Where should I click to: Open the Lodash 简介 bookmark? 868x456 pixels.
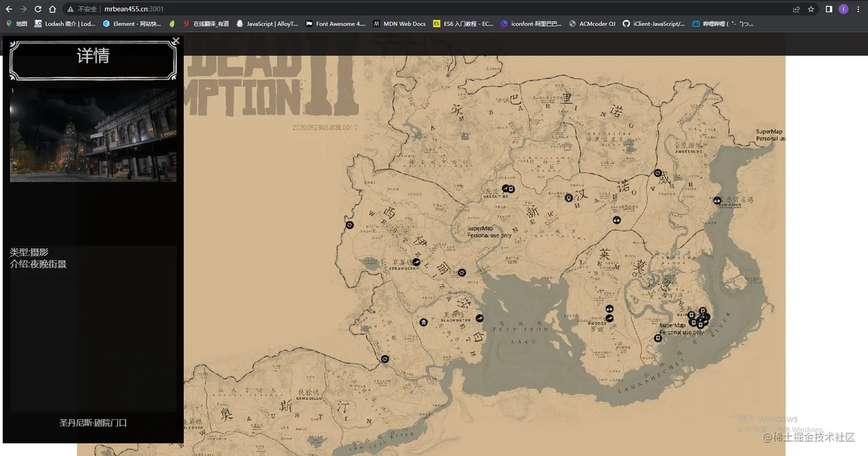click(x=65, y=24)
